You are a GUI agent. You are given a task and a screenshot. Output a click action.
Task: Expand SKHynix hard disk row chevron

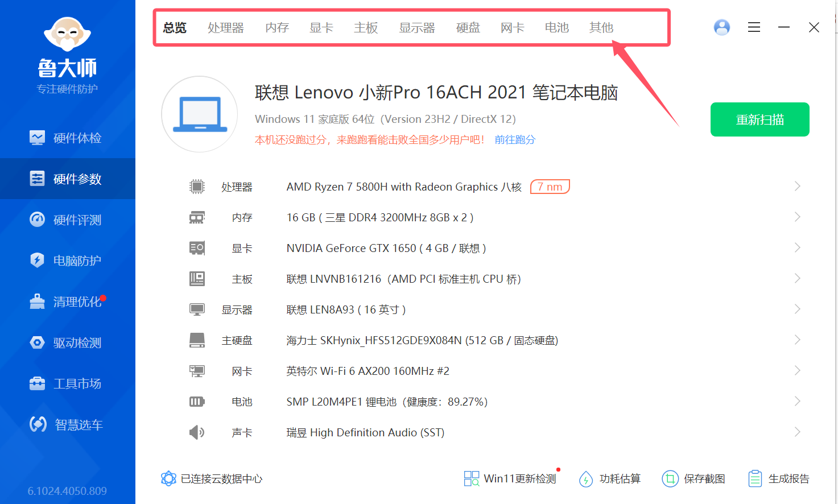(x=798, y=340)
